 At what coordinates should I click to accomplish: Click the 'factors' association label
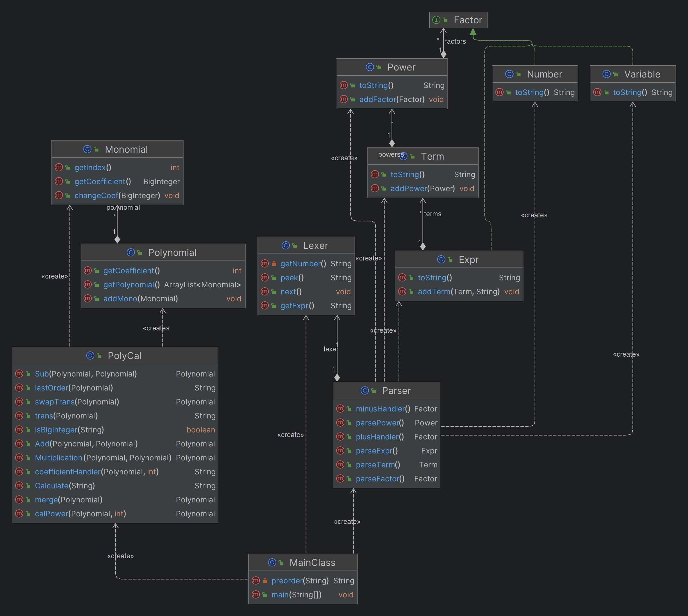[455, 41]
